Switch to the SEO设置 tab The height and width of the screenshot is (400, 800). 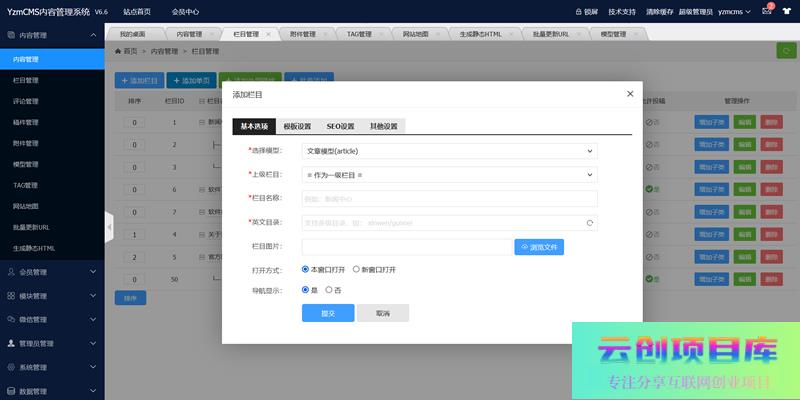(x=340, y=127)
